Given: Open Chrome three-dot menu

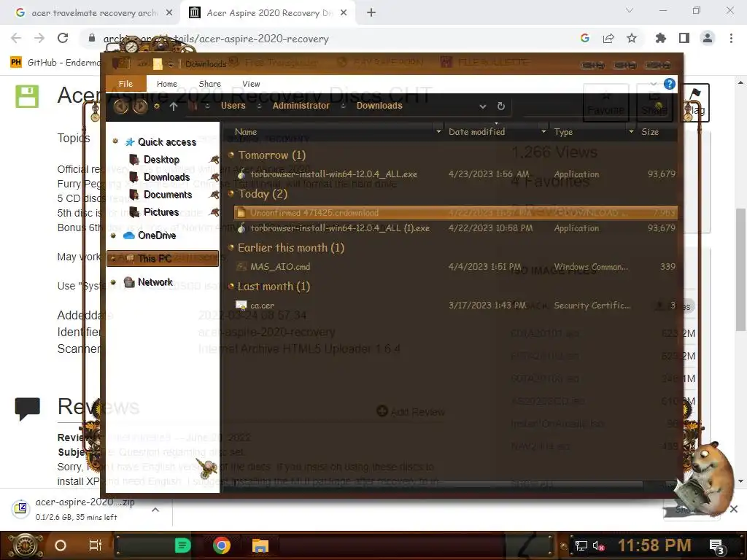Looking at the screenshot, I should [x=731, y=38].
